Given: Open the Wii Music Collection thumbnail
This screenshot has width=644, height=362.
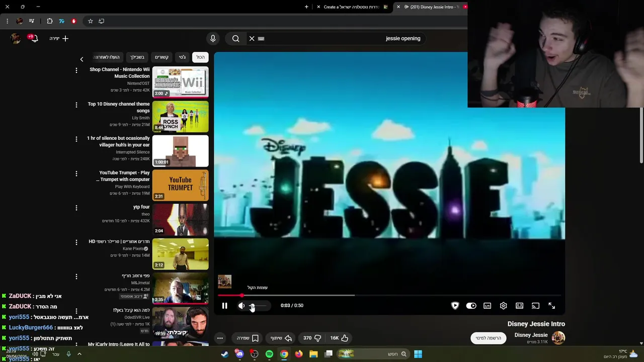Looking at the screenshot, I should pos(180,82).
